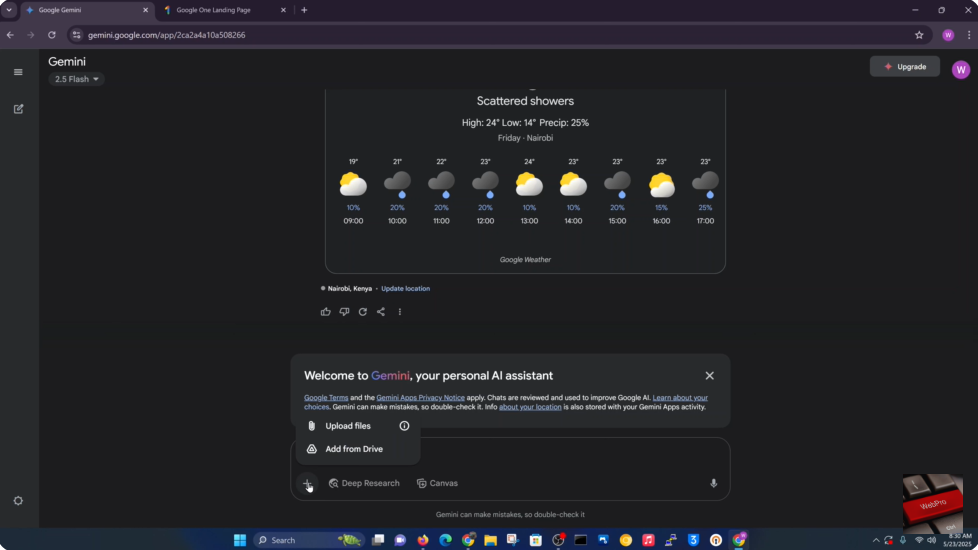978x550 pixels.
Task: Open the Google Terms link
Action: [x=326, y=397]
